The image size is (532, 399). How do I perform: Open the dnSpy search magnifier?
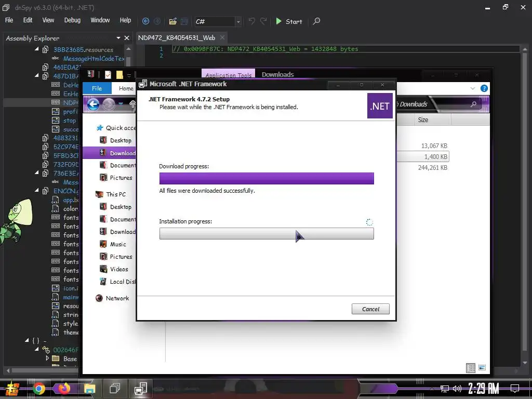tap(316, 21)
